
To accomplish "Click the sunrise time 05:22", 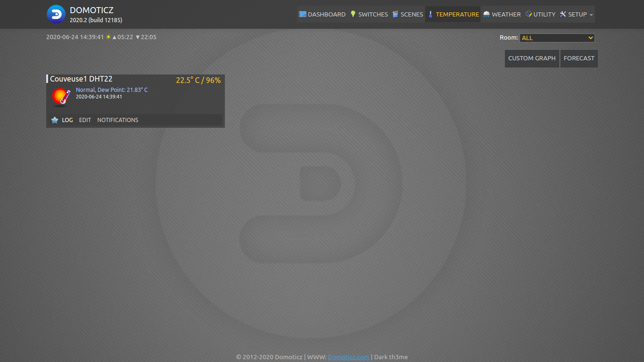I will pos(125,37).
